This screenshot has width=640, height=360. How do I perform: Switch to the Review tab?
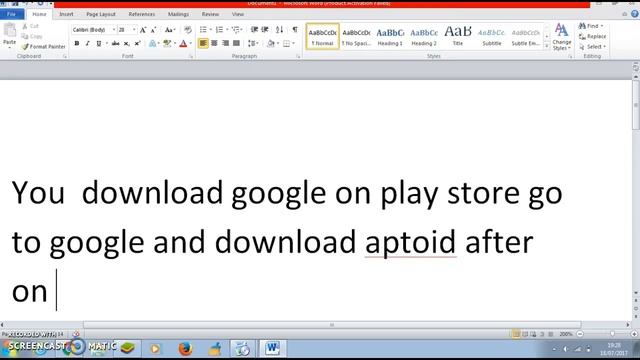210,14
